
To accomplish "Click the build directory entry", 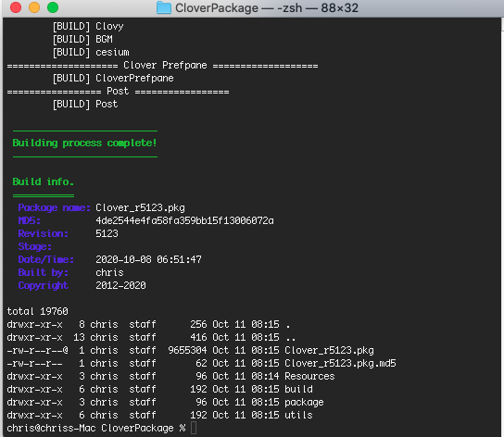I will click(x=298, y=389).
